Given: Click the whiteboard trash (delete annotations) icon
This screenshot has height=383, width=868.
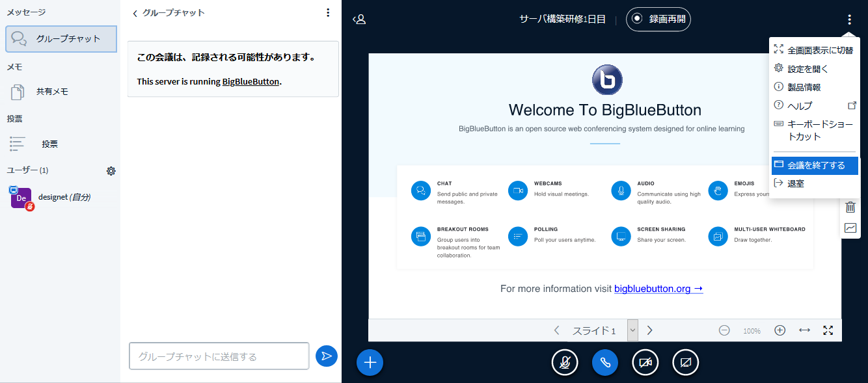Looking at the screenshot, I should tap(850, 207).
